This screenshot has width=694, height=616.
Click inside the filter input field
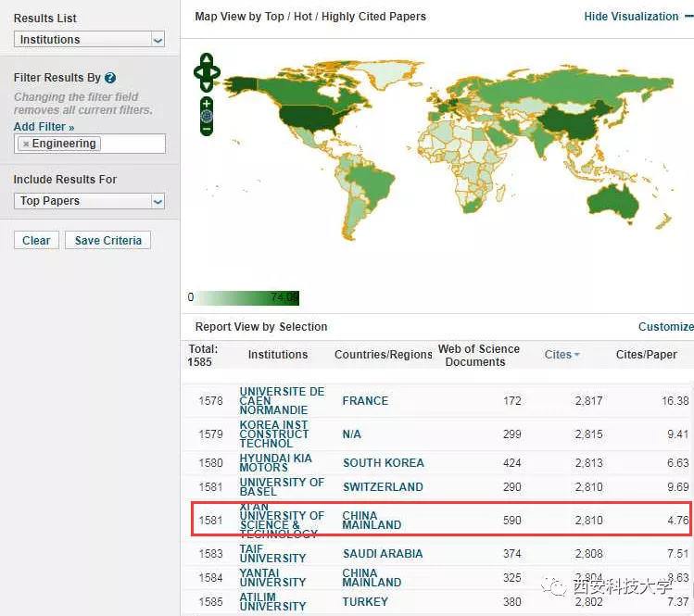(132, 144)
